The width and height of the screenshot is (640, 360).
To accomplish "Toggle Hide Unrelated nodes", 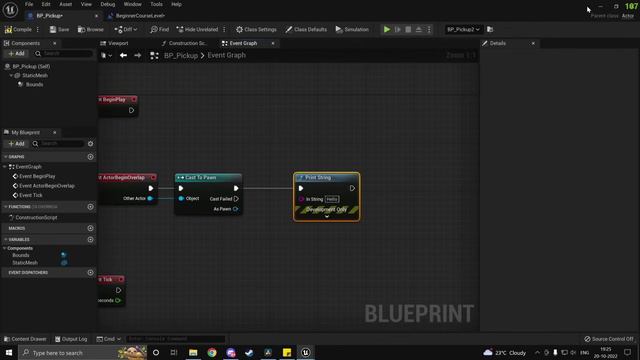I will pos(197,29).
